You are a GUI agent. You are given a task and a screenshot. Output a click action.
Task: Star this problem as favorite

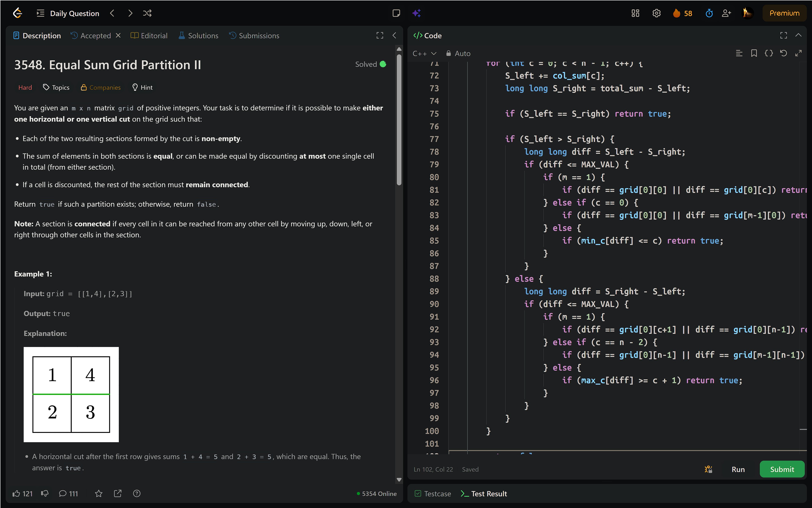pos(99,494)
